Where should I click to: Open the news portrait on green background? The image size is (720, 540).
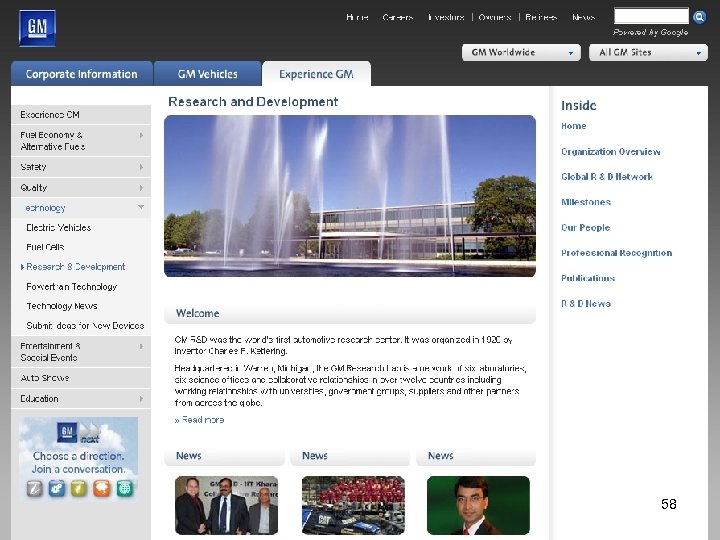tap(478, 505)
